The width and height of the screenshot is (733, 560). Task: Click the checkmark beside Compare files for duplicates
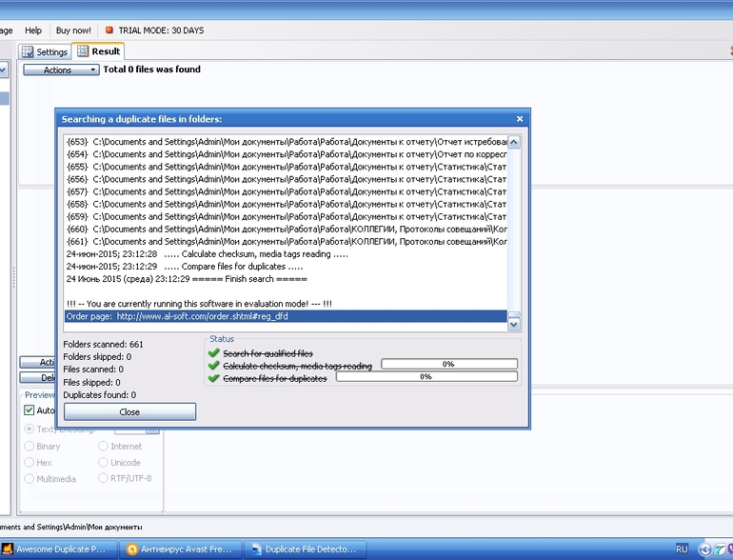click(x=214, y=378)
